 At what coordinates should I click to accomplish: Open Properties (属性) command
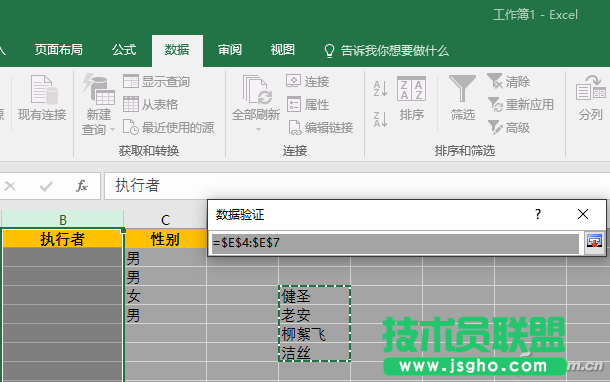click(x=308, y=104)
